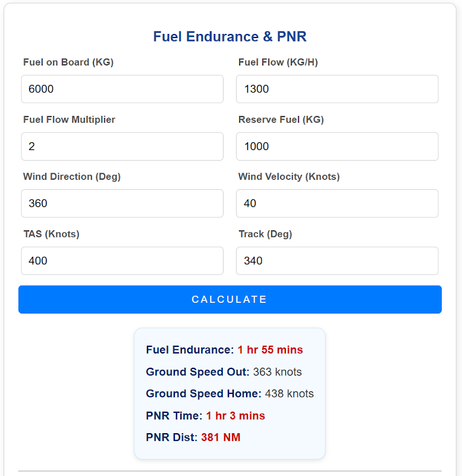Focus the Fuel Flow (KG/H) input box
Image resolution: width=462 pixels, height=476 pixels.
pos(337,89)
